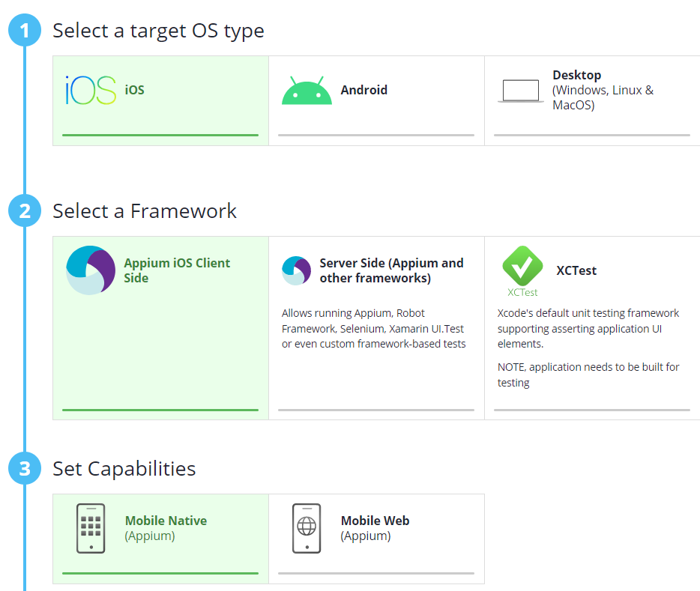
Task: Click step 2 circle marker
Action: coord(25,211)
